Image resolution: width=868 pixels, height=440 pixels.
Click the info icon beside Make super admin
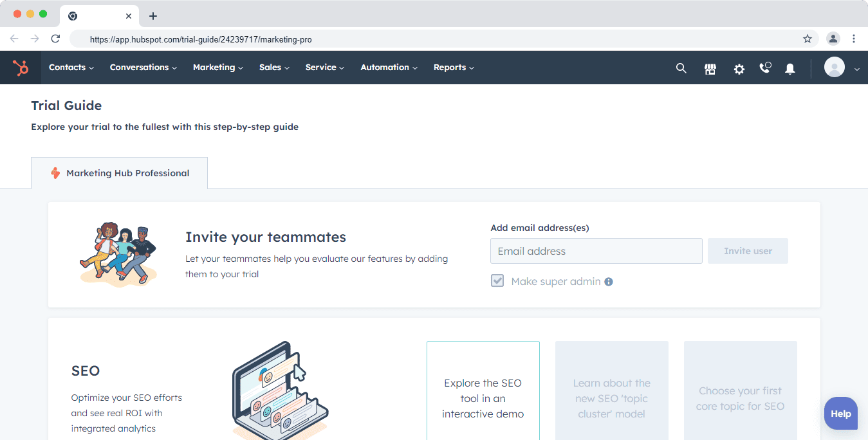tap(609, 282)
